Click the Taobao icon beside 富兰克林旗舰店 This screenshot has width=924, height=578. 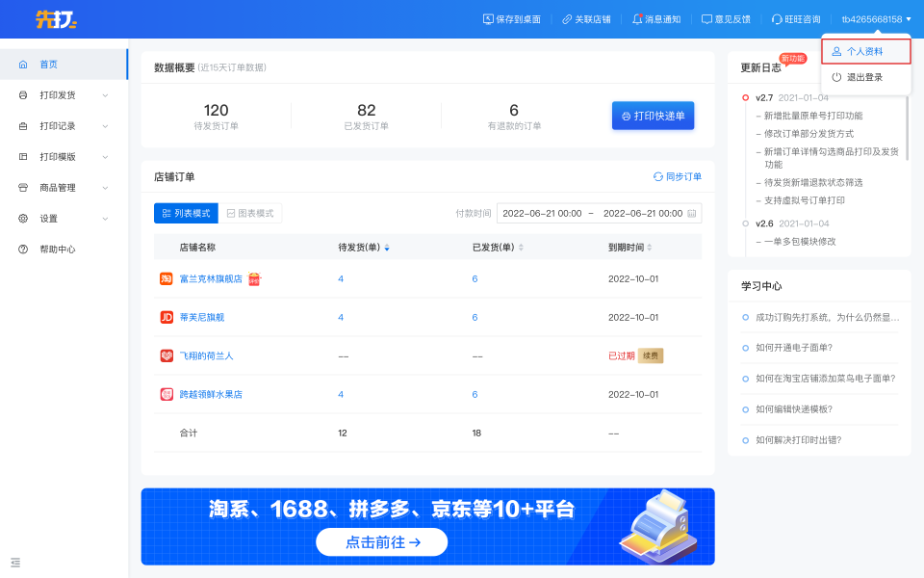pyautogui.click(x=167, y=278)
